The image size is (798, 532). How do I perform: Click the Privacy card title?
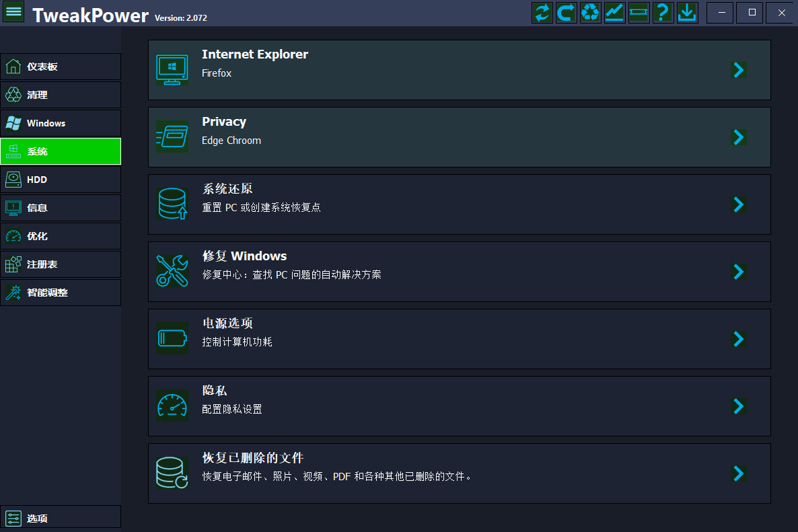(x=224, y=122)
